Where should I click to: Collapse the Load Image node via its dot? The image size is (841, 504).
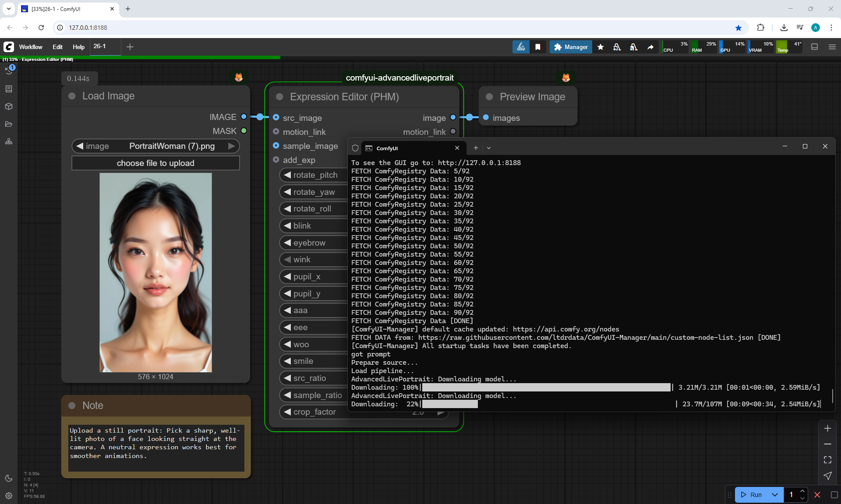72,96
